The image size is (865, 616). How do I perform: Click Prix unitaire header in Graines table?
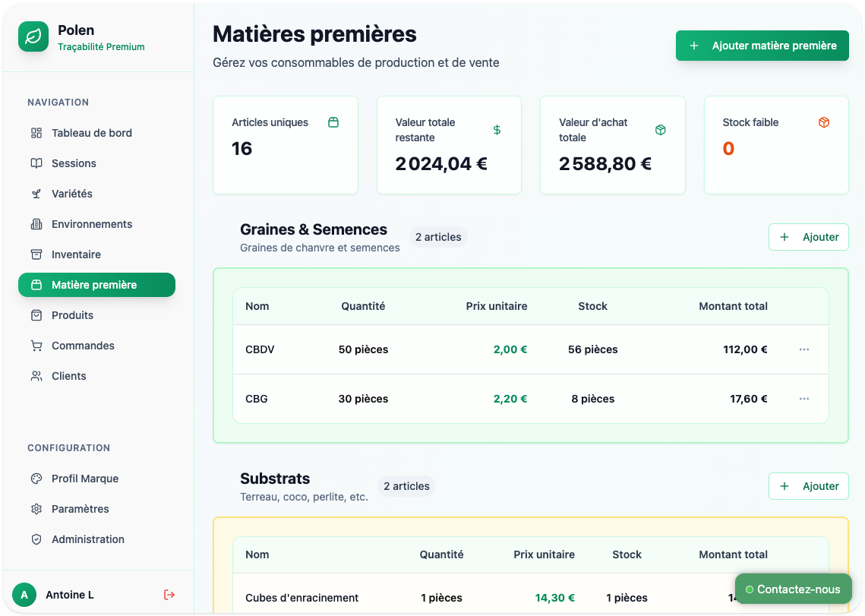tap(497, 306)
